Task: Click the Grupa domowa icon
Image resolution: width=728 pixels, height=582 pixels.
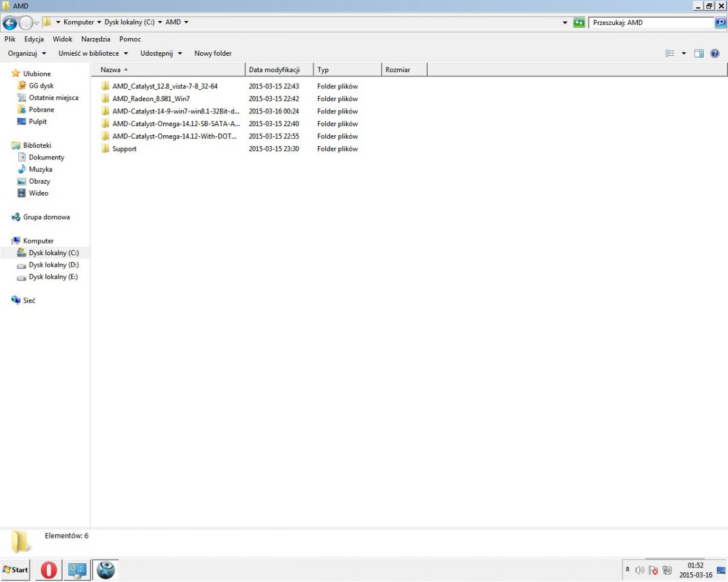Action: [16, 217]
